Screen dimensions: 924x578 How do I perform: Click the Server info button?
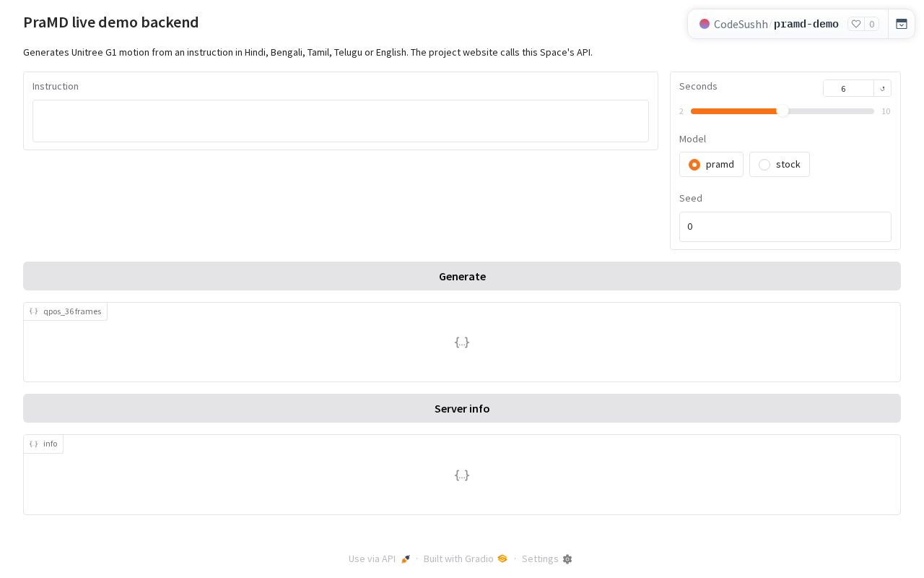click(x=462, y=408)
